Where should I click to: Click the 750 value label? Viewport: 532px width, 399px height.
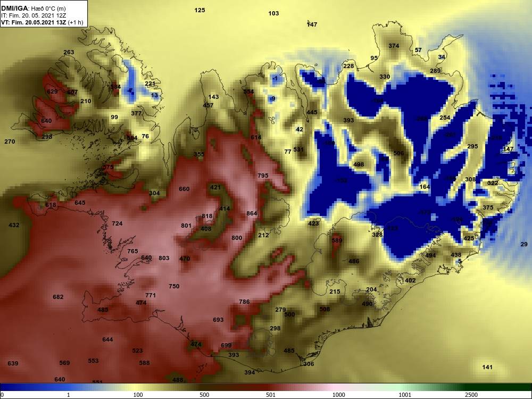click(x=174, y=286)
